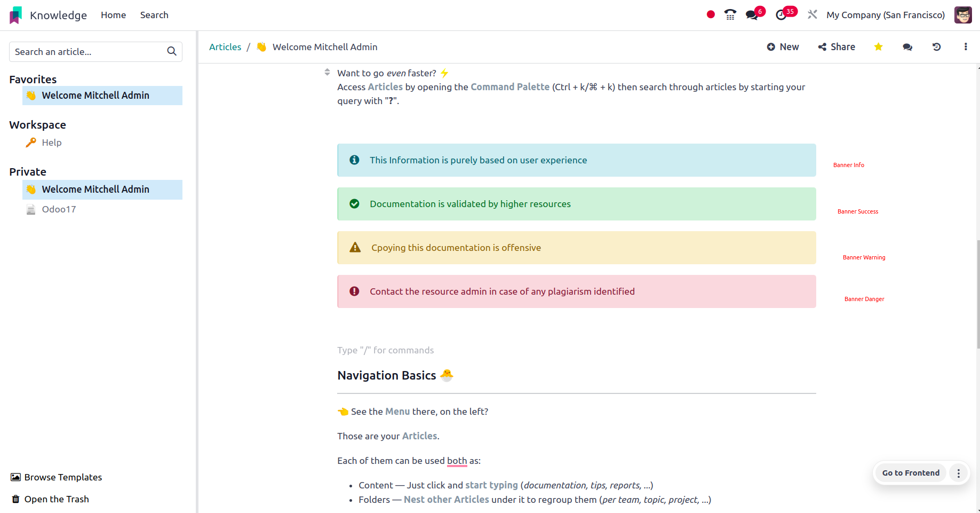Click the Go to Frontend button
980x513 pixels.
tap(911, 473)
